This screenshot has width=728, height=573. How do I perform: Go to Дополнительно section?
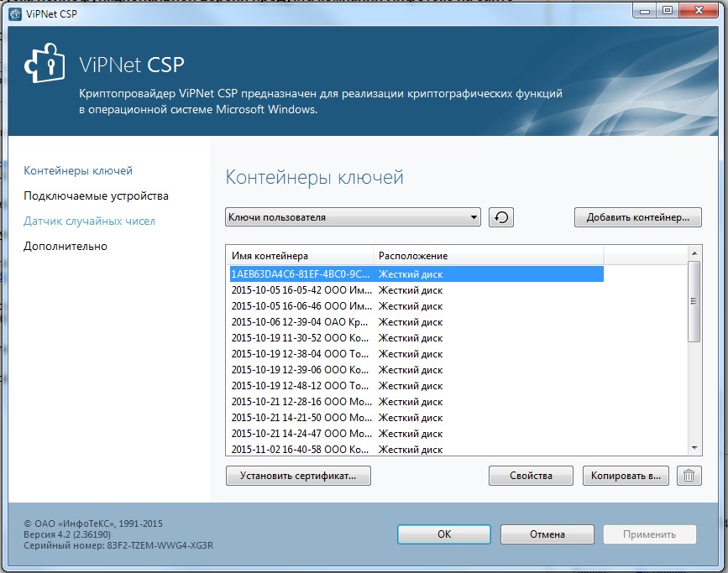click(65, 247)
